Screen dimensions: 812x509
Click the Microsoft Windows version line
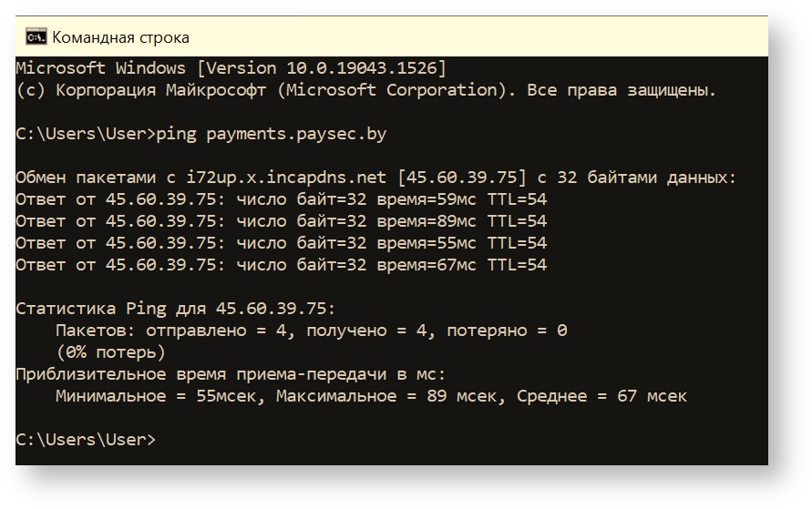click(231, 68)
